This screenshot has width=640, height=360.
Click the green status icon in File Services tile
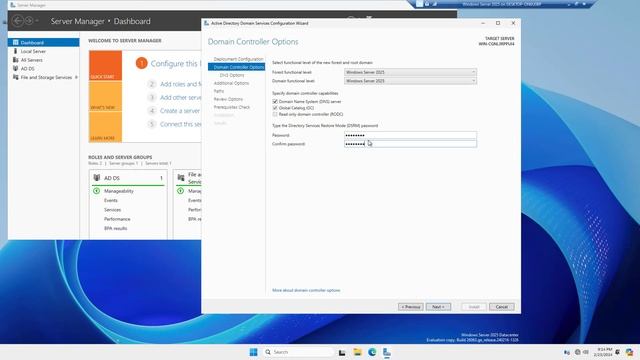tap(180, 191)
